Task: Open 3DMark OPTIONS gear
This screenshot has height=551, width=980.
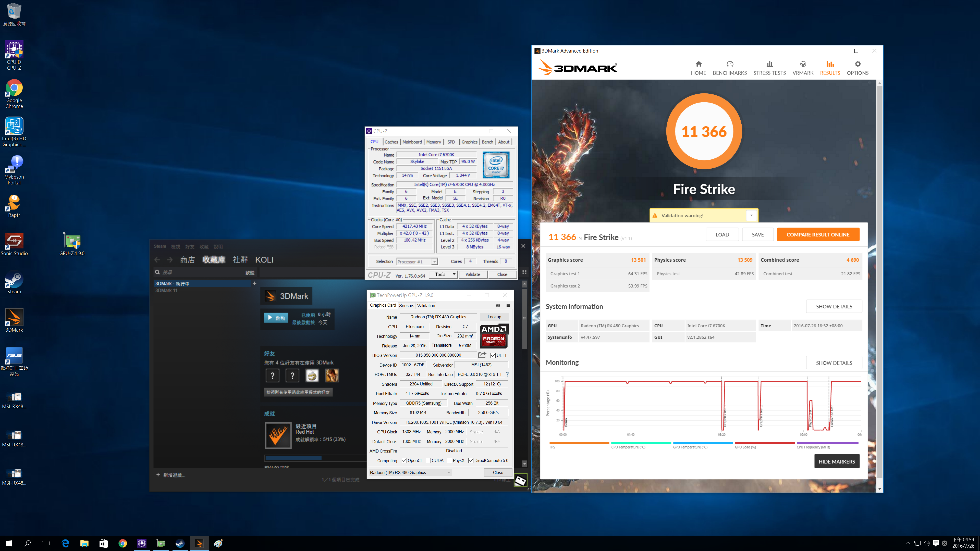Action: click(857, 68)
